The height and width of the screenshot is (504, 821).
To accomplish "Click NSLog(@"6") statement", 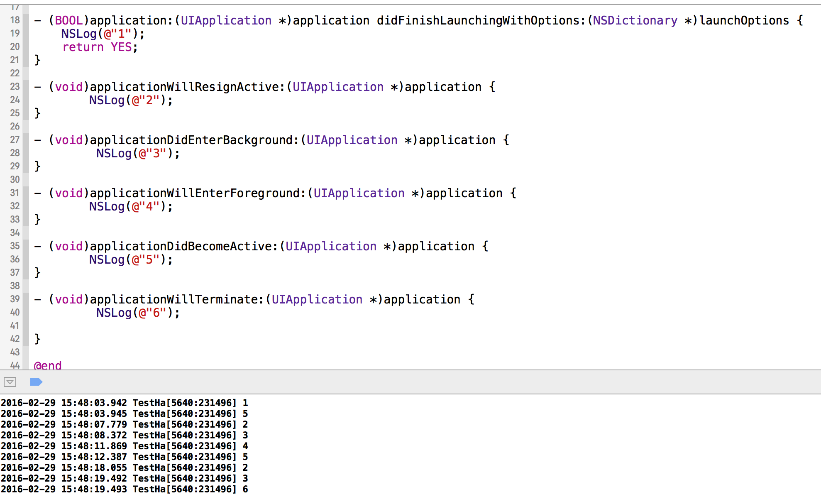I will pyautogui.click(x=138, y=313).
